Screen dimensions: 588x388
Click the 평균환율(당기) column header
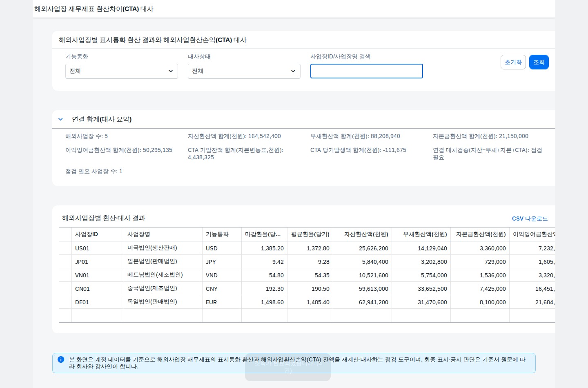[310, 234]
